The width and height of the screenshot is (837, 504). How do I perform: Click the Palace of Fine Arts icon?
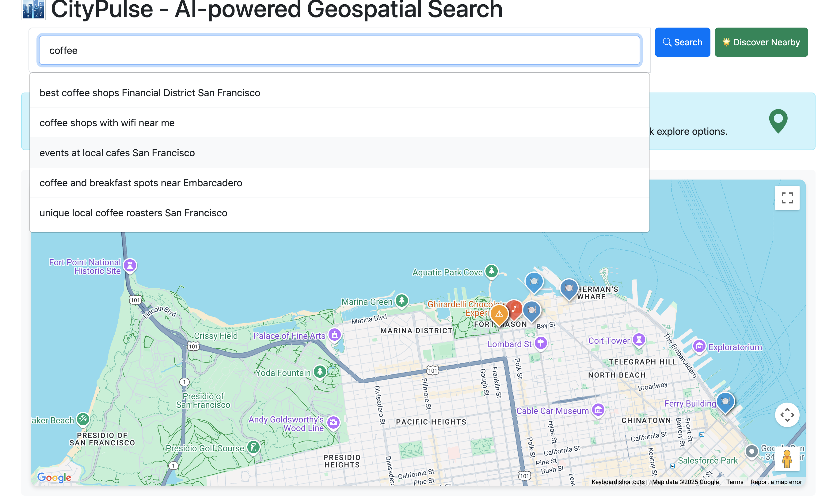click(335, 335)
